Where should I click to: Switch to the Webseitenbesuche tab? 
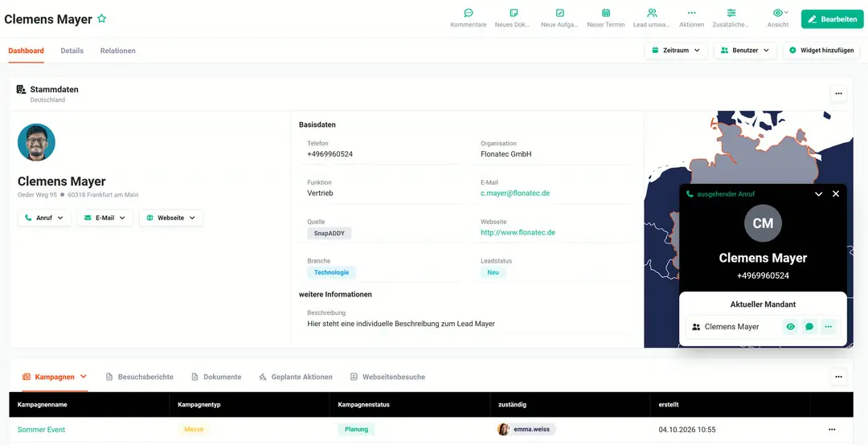coord(387,377)
